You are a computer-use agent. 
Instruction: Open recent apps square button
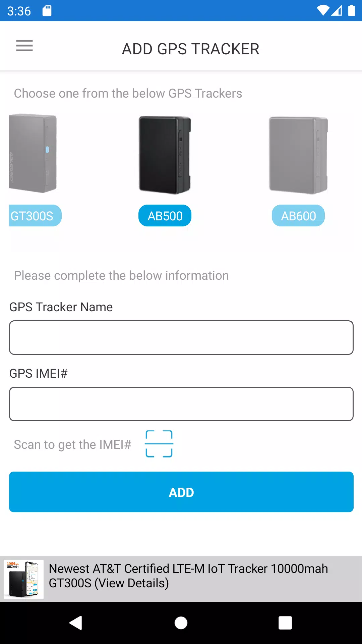pos(285,623)
